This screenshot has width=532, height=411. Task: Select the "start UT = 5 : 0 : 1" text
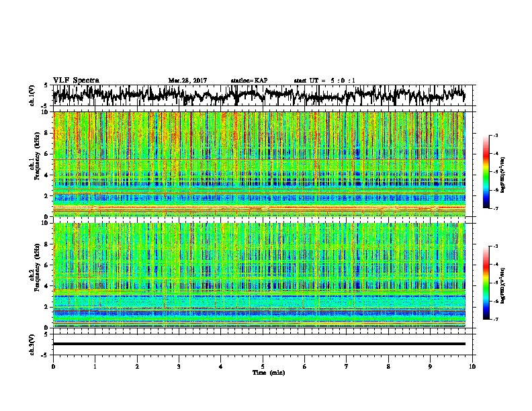point(324,81)
